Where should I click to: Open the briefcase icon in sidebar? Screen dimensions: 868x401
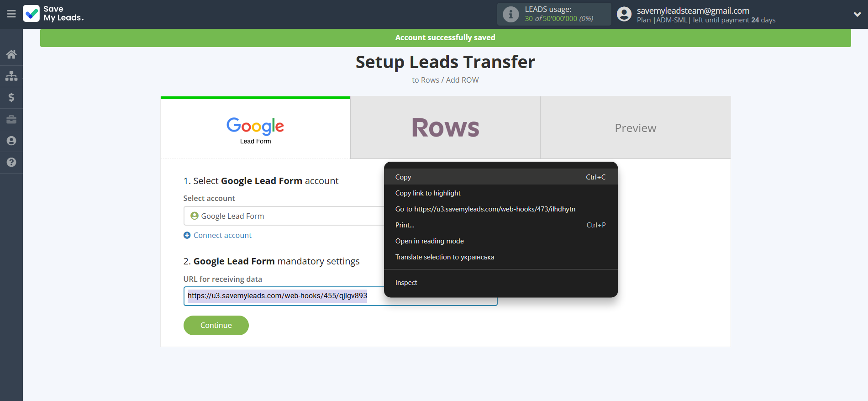coord(11,119)
